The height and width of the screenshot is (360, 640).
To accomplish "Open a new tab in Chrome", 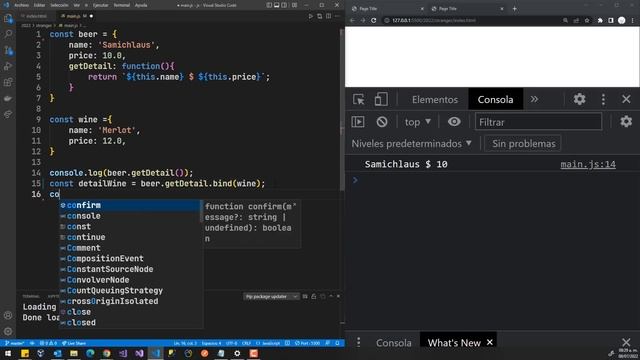I will (514, 9).
